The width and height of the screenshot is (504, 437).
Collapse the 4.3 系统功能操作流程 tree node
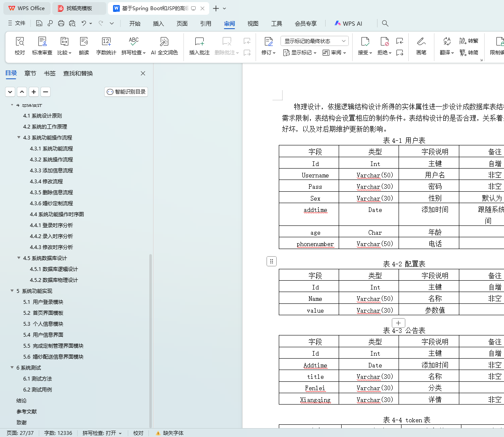(x=19, y=137)
